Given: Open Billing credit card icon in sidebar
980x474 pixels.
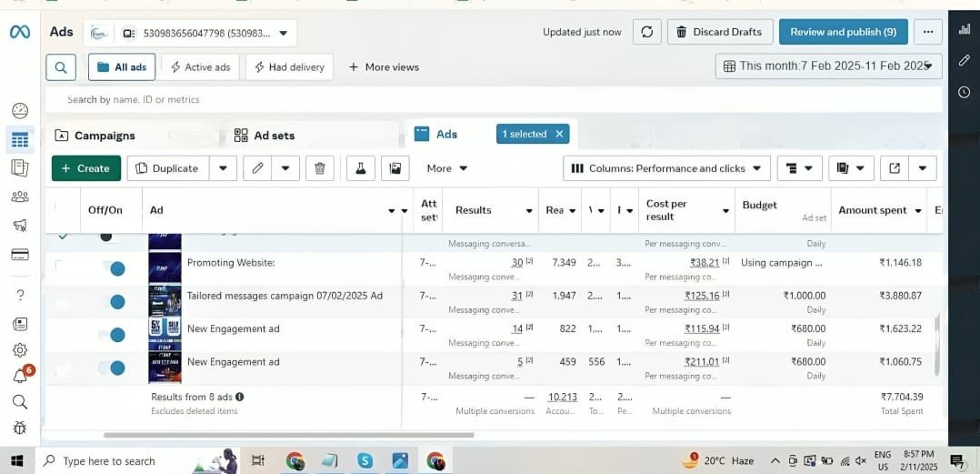Looking at the screenshot, I should [x=20, y=255].
